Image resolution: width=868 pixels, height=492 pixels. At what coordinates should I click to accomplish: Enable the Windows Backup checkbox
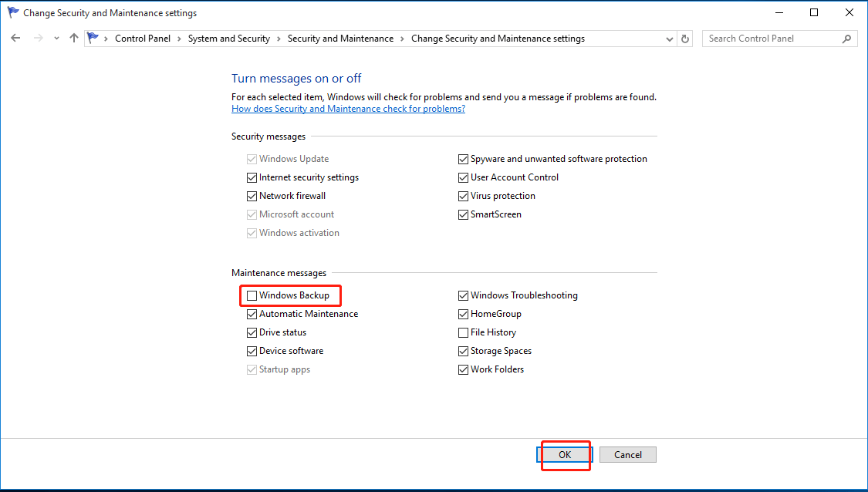[252, 295]
